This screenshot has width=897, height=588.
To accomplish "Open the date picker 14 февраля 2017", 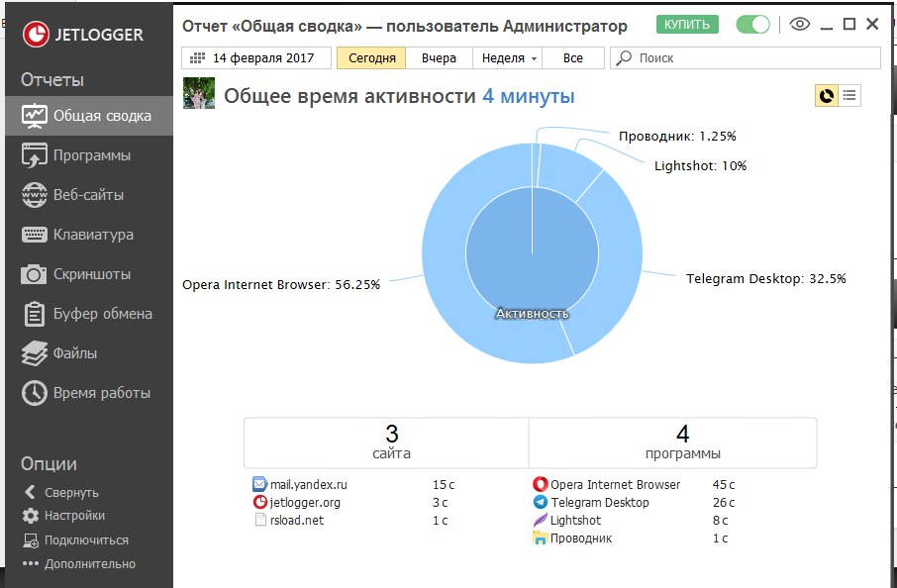I will [256, 57].
